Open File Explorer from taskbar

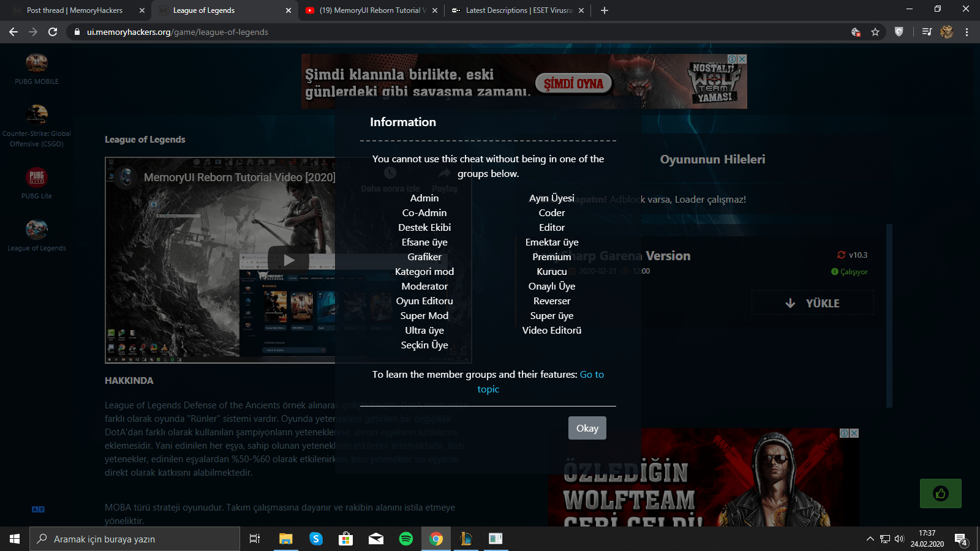(x=285, y=539)
